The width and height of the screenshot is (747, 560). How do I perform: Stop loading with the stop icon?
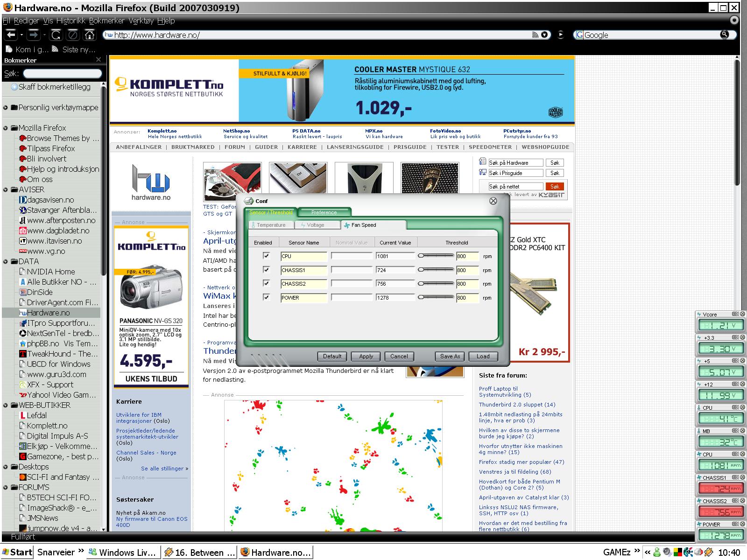[72, 35]
